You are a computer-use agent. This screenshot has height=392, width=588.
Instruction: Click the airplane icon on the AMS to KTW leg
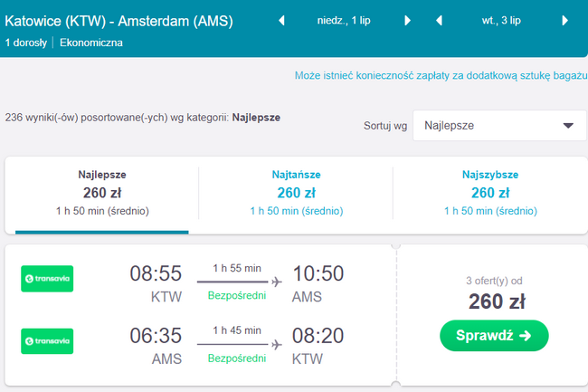point(277,344)
